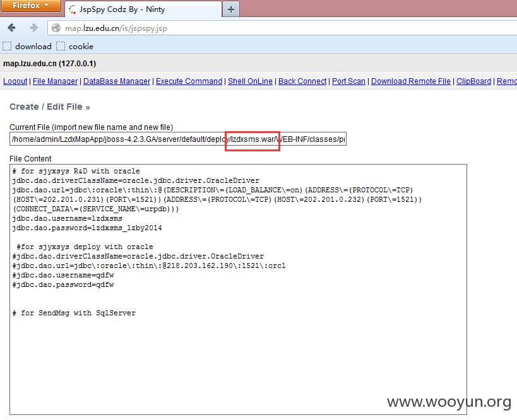Screen dimensions: 517x420
Task: Open the DataBase Manager link
Action: click(117, 81)
